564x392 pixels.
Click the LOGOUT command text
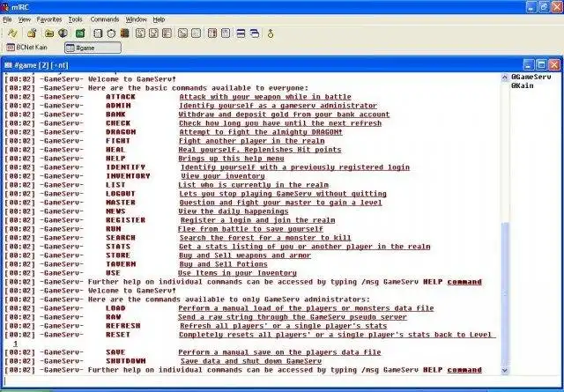coord(121,194)
